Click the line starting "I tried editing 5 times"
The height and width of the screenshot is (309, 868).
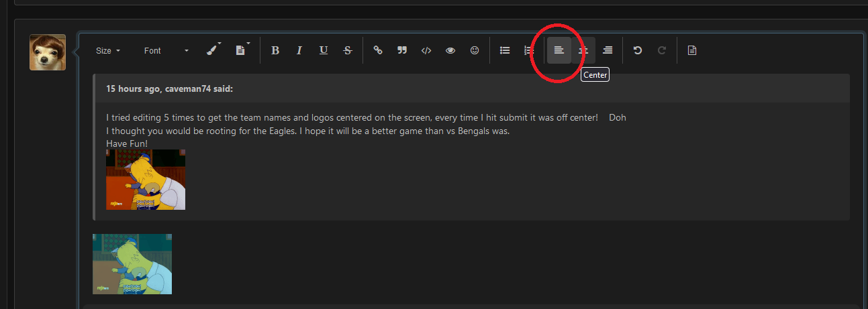click(366, 117)
